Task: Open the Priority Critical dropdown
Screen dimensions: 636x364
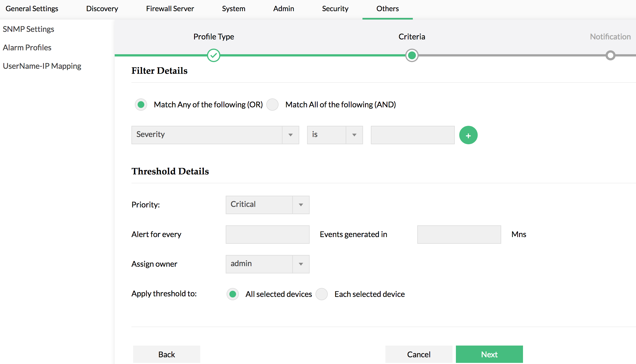Action: [x=267, y=205]
